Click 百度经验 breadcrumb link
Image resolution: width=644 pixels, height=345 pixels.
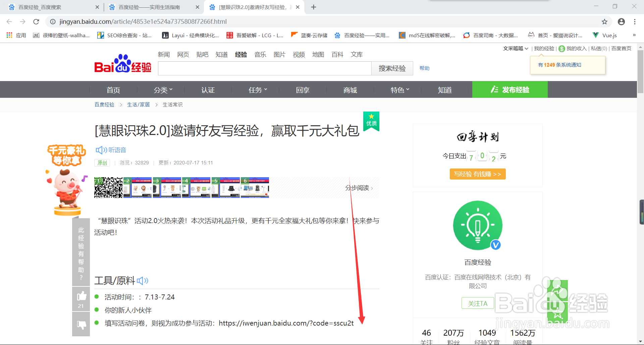(104, 105)
